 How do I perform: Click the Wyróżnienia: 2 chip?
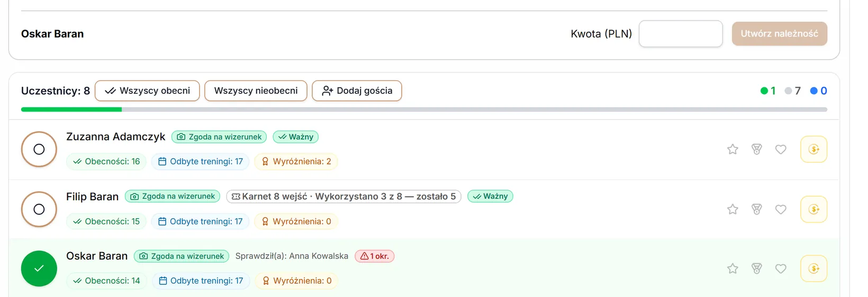pos(296,162)
